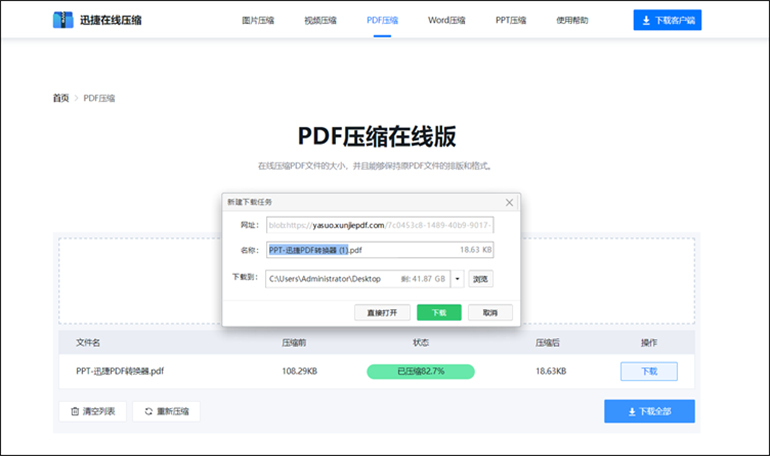
Task: Open the 视频压缩 tab
Action: (x=320, y=20)
